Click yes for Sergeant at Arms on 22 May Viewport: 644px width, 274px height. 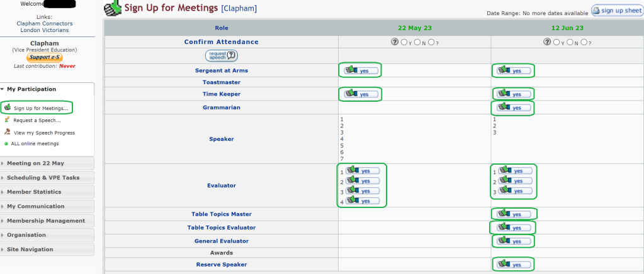click(361, 70)
